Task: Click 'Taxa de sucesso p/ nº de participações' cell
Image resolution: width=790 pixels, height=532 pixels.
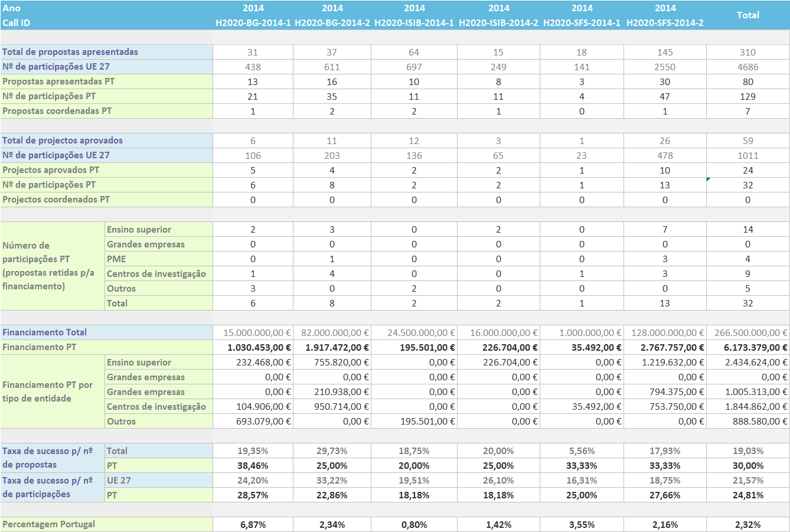Action: [x=53, y=487]
